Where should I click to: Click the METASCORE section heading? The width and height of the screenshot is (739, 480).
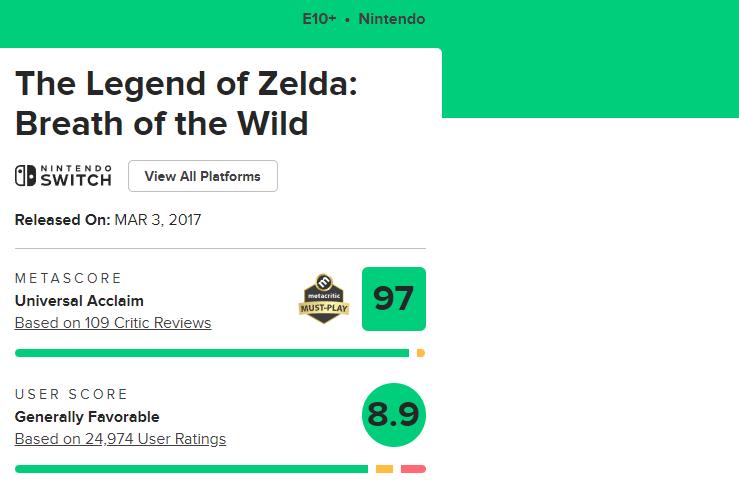click(x=68, y=278)
